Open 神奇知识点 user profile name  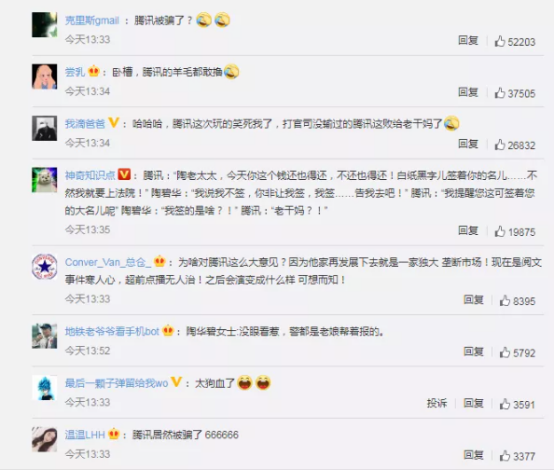click(90, 175)
